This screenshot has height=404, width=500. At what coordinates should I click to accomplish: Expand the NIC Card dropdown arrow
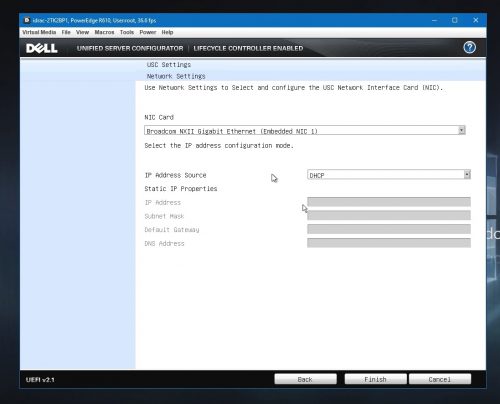point(461,130)
